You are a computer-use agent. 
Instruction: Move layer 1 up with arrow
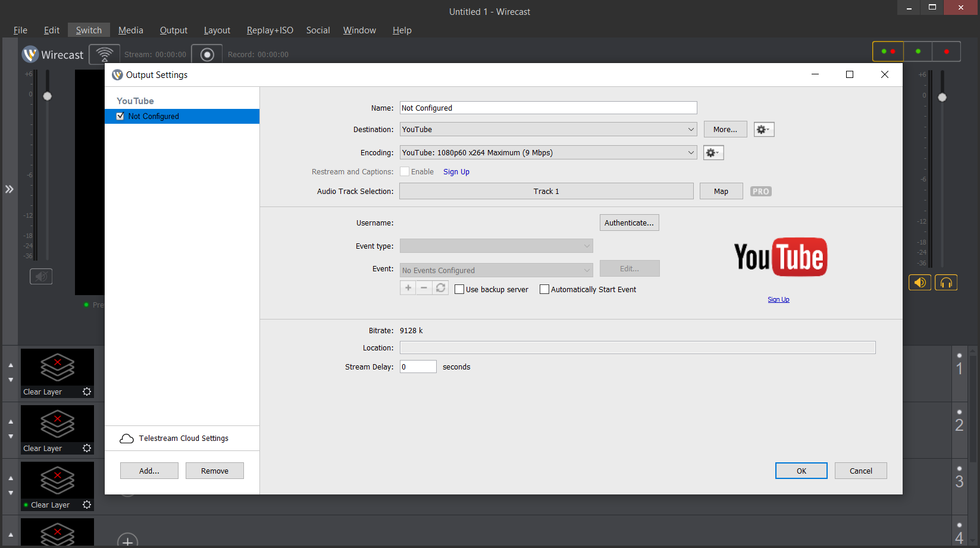[x=11, y=365]
